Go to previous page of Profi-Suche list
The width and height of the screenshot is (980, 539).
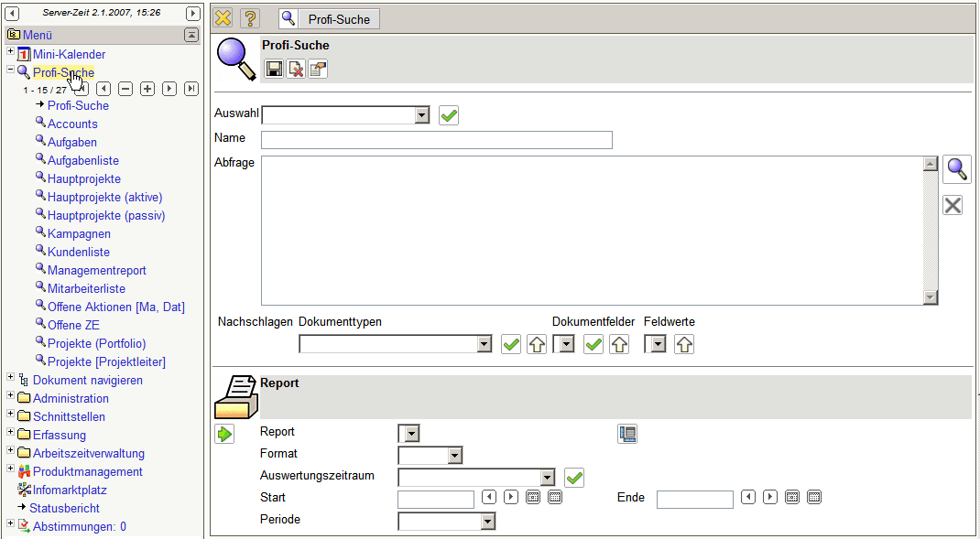click(103, 89)
